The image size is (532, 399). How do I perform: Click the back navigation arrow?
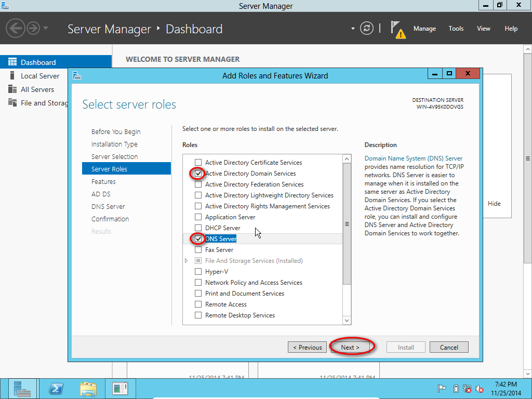[x=16, y=29]
